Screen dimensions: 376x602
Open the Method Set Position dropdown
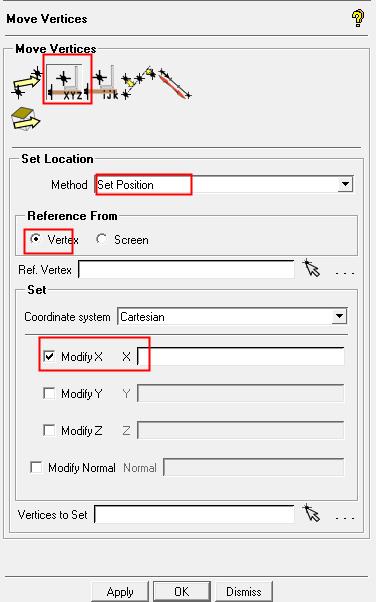point(224,184)
